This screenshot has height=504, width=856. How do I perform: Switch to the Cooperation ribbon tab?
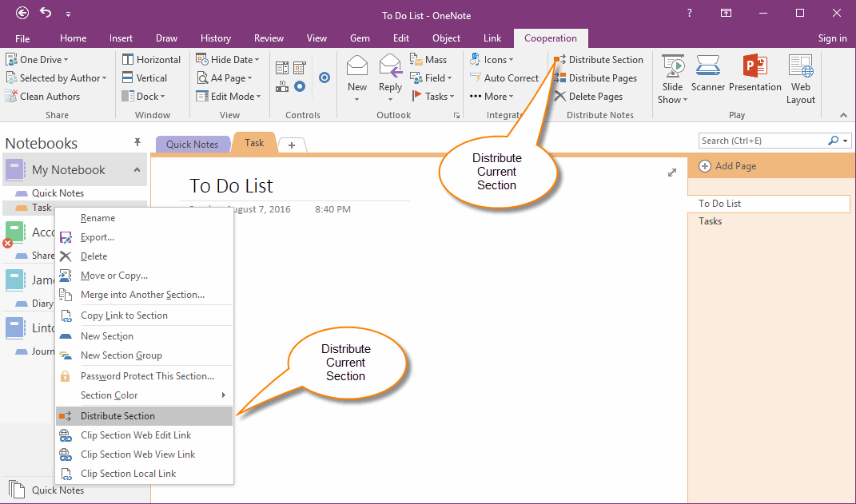tap(550, 38)
